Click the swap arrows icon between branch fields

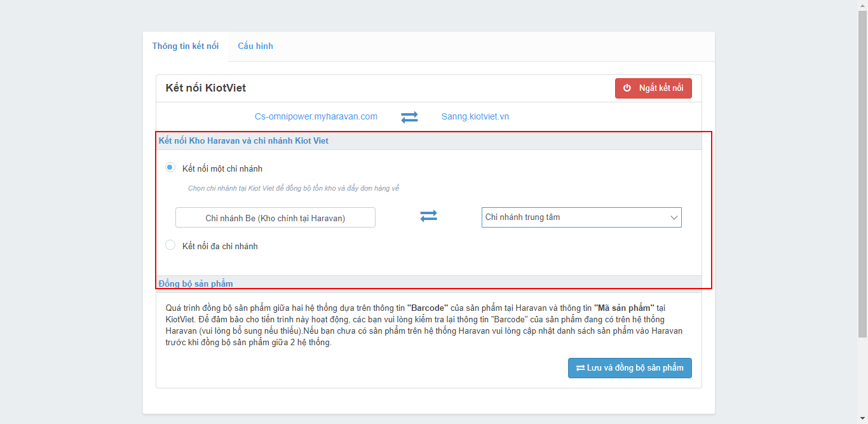coord(429,217)
